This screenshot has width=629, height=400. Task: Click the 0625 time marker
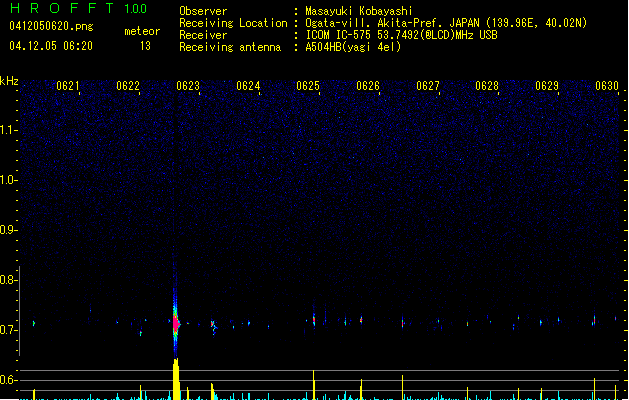tap(308, 86)
